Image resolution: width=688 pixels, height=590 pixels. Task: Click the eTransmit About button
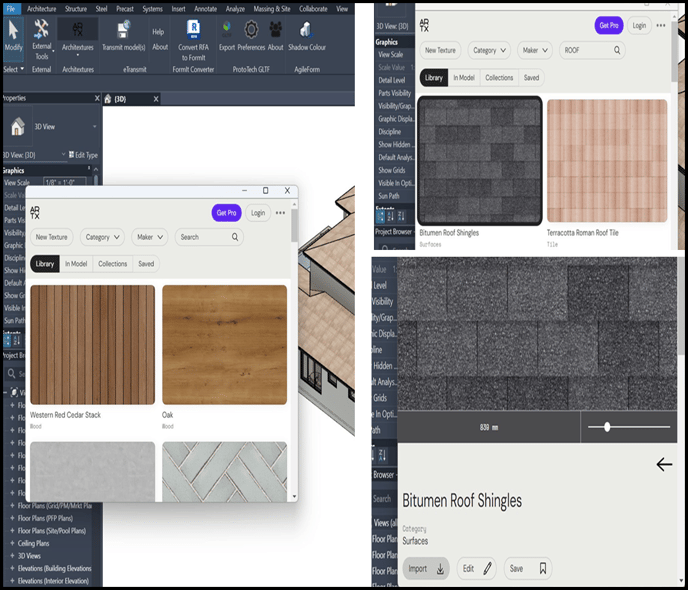[x=160, y=46]
